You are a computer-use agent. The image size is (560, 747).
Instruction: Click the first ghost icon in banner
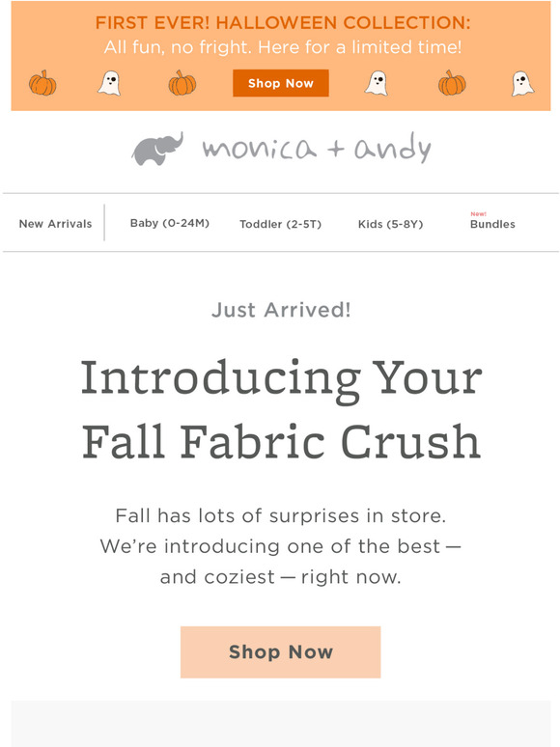coord(109,83)
